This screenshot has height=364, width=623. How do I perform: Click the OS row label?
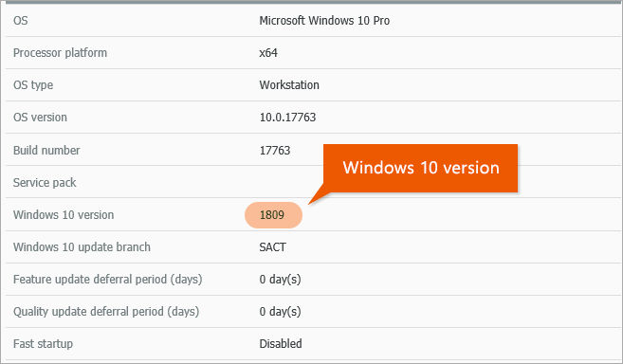click(21, 20)
